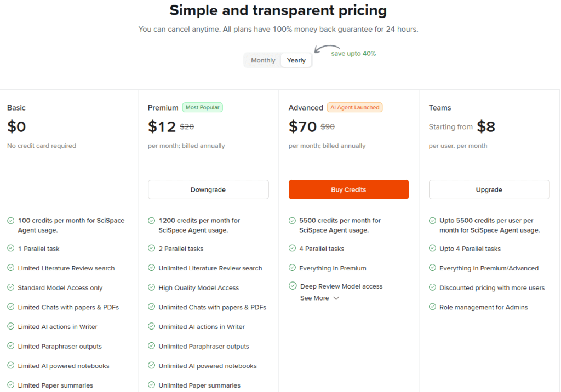This screenshot has height=392, width=561.
Task: Click the Most Popular badge
Action: pos(202,108)
